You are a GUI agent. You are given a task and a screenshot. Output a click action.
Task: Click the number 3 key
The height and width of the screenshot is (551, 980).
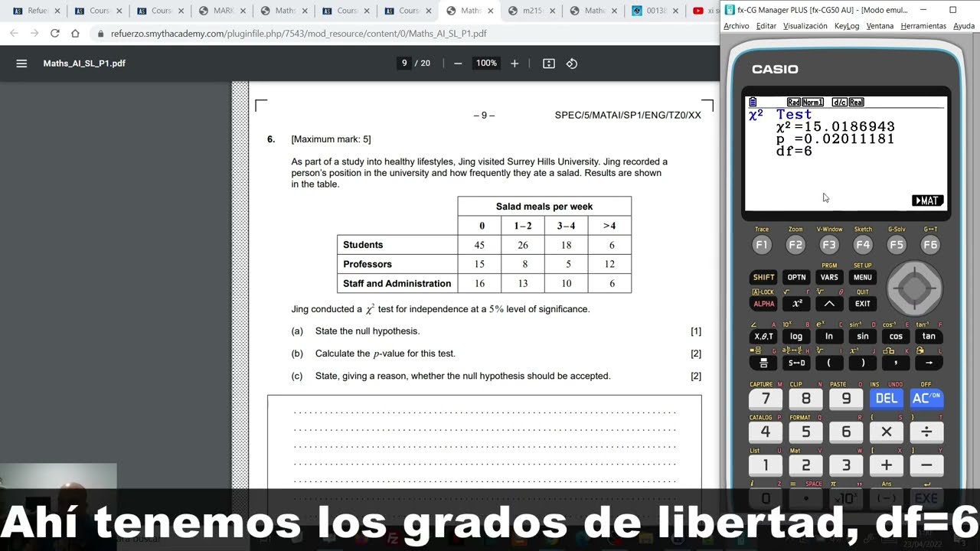(846, 465)
